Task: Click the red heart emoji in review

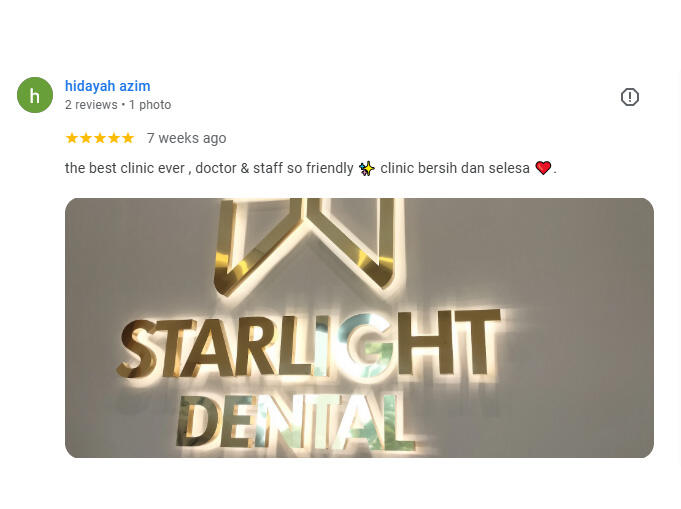Action: (543, 168)
